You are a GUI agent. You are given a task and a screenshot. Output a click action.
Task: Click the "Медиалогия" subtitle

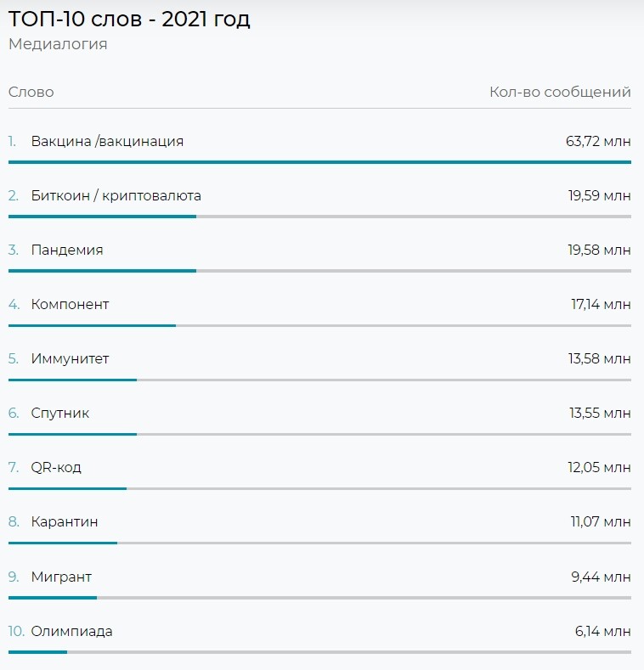click(58, 44)
